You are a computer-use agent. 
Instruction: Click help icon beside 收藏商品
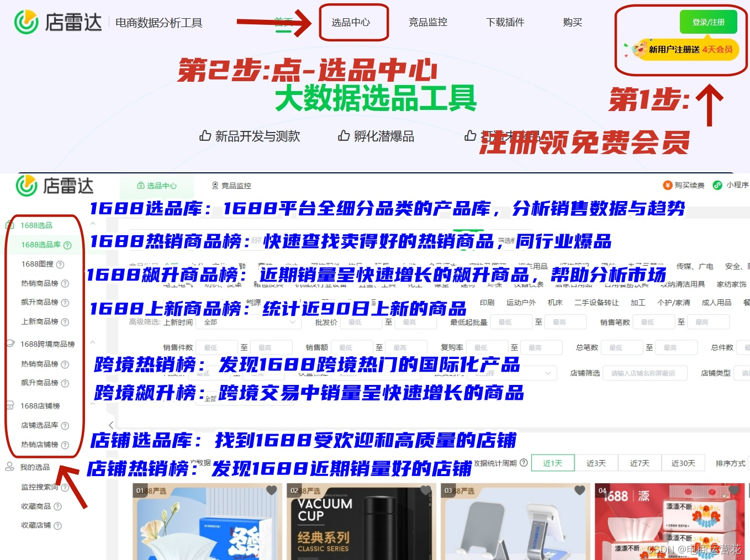pos(57,506)
